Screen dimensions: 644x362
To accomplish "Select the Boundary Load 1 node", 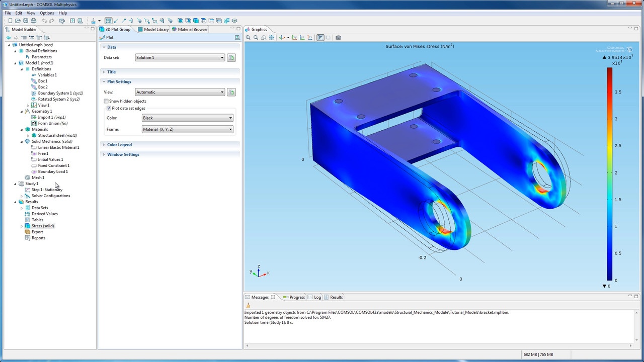I will click(x=53, y=171).
